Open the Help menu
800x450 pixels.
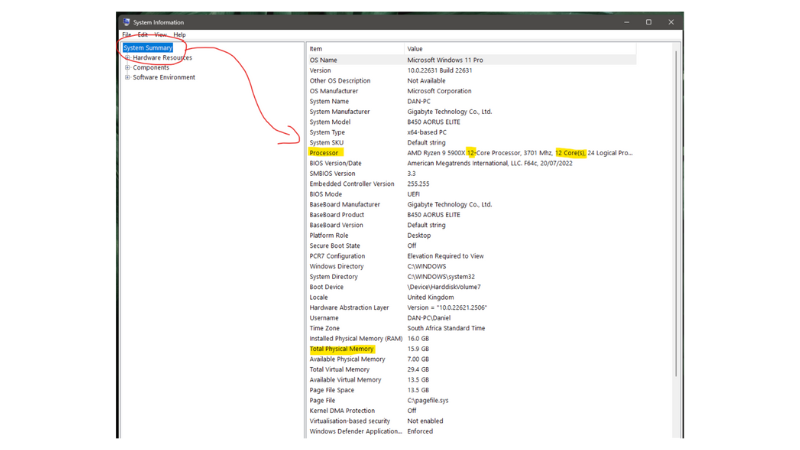(180, 35)
